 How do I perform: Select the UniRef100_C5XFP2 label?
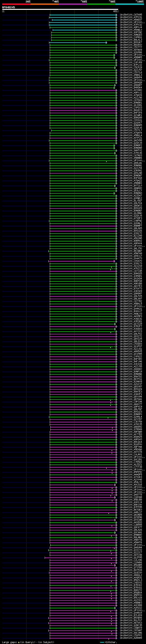point(131,635)
